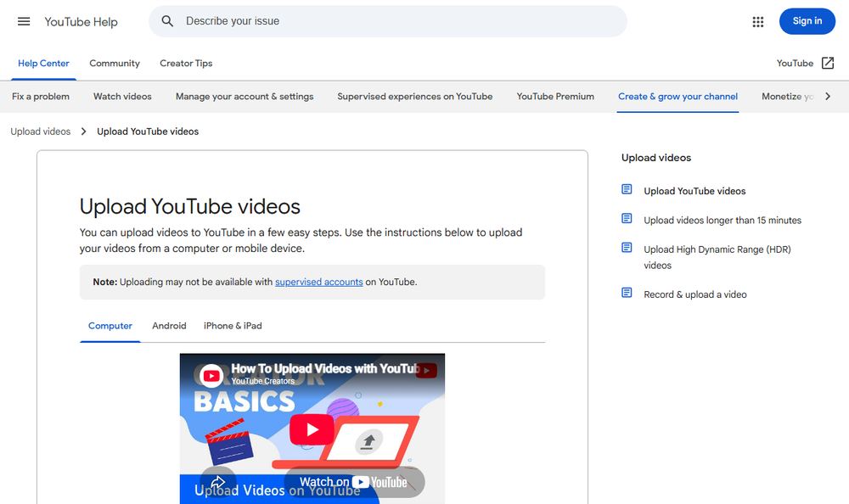
Task: Focus the Describe your issue search field
Action: (x=388, y=21)
